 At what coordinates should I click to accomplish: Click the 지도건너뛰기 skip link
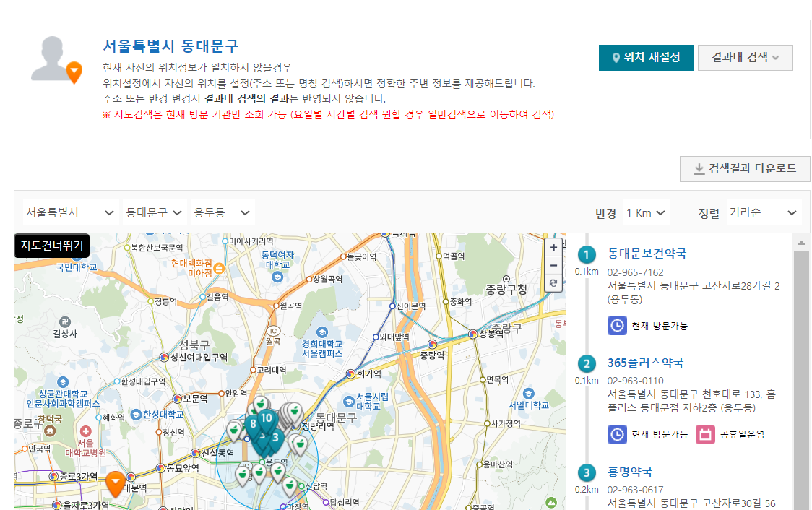tap(51, 246)
